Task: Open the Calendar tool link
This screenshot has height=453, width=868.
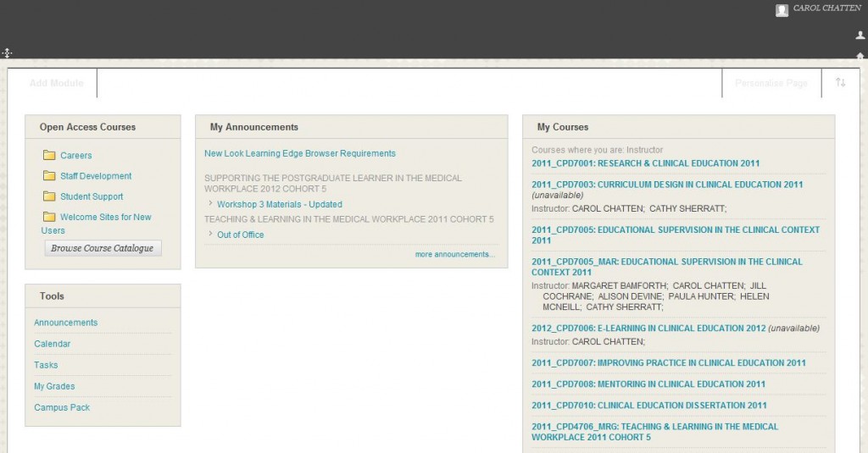Action: pos(53,344)
